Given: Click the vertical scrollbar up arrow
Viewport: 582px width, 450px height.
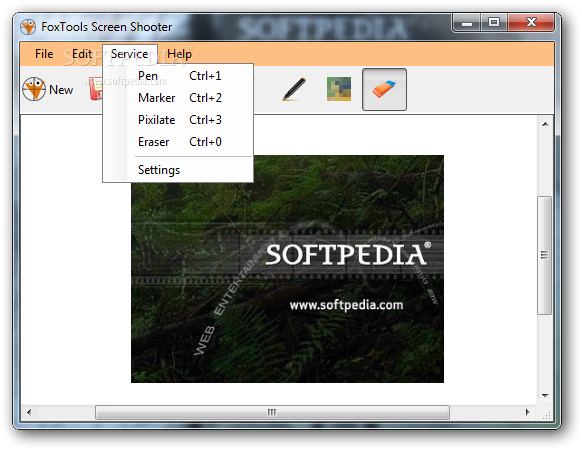Looking at the screenshot, I should (545, 124).
